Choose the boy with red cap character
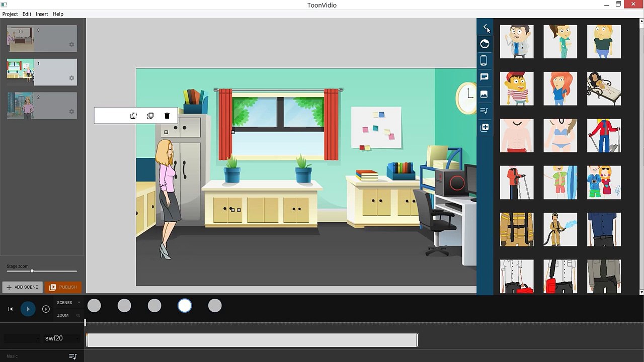This screenshot has width=644, height=362. (517, 88)
